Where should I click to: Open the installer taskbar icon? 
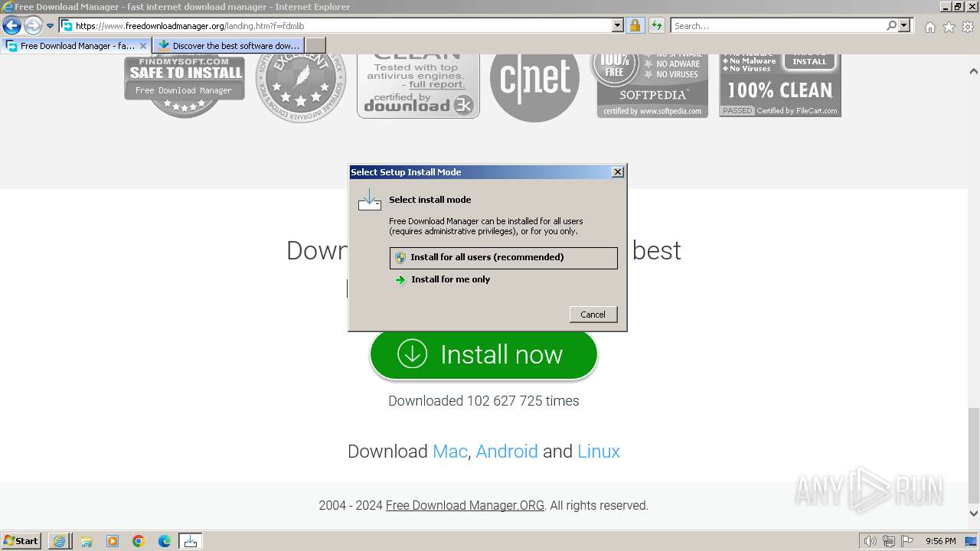tap(191, 541)
